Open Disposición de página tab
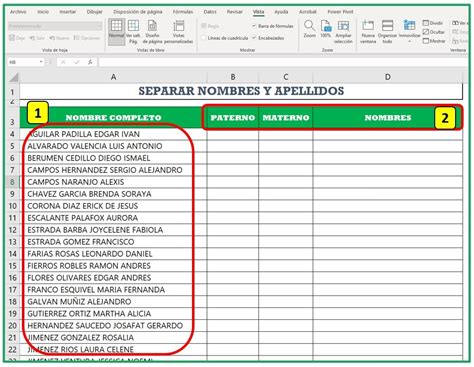Viewport: 474px width, 367px height. coord(138,12)
